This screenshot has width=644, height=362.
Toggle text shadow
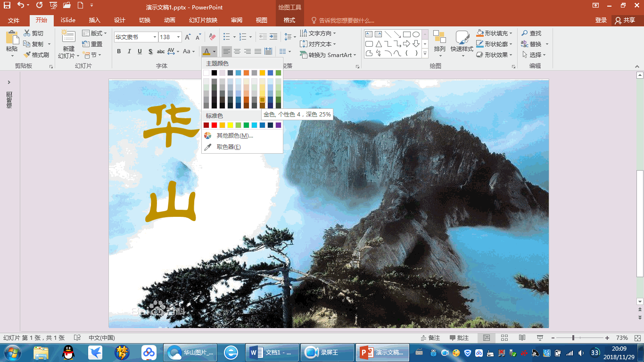150,51
